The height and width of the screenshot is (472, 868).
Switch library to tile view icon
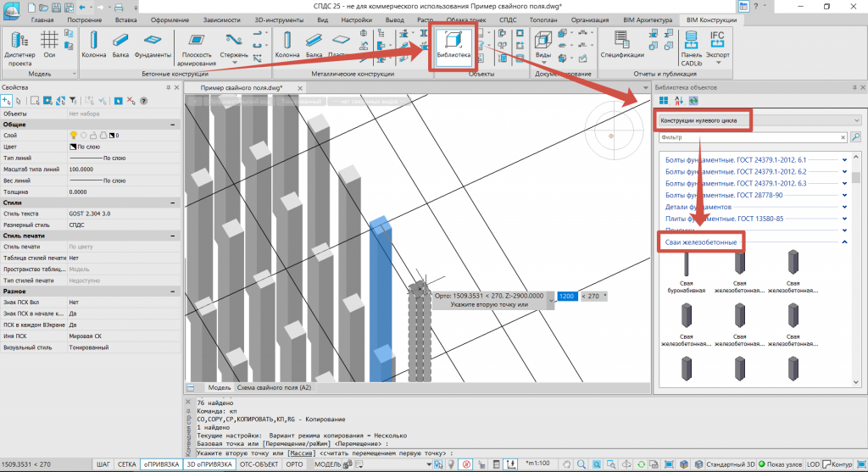click(x=663, y=100)
